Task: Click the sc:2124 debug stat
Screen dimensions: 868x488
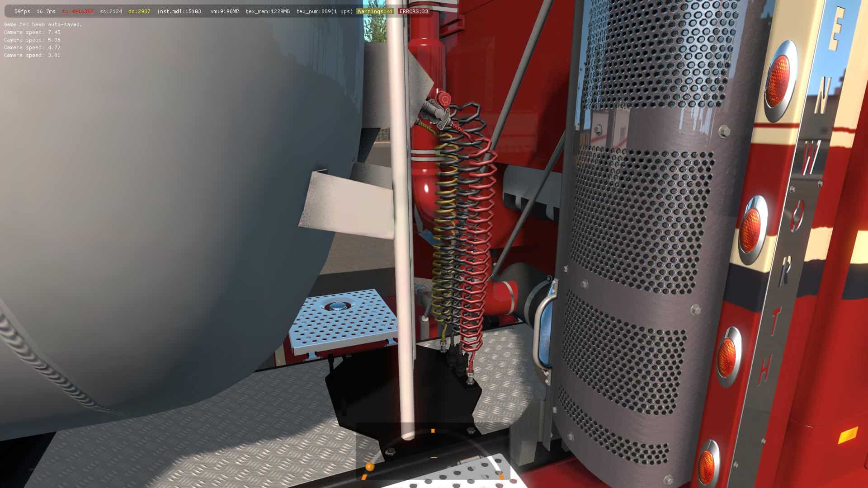Action: [111, 11]
